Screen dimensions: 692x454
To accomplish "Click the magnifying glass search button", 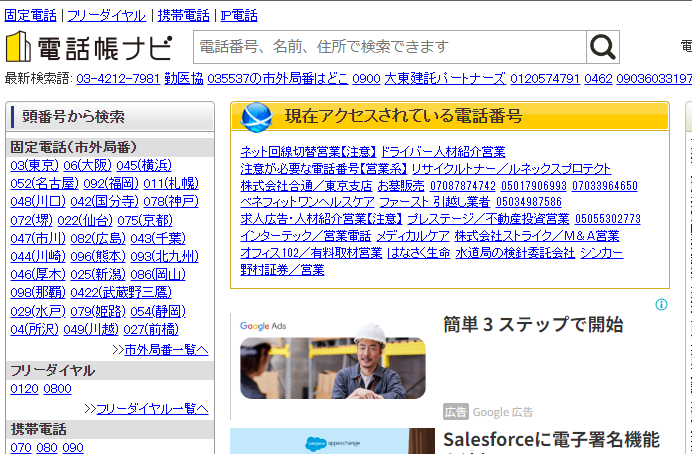I will click(603, 47).
